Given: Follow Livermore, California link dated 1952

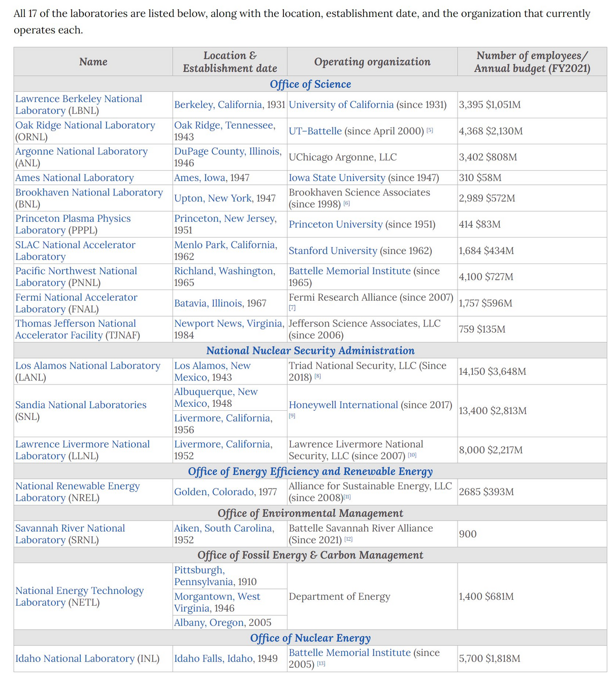Looking at the screenshot, I should click(x=223, y=444).
